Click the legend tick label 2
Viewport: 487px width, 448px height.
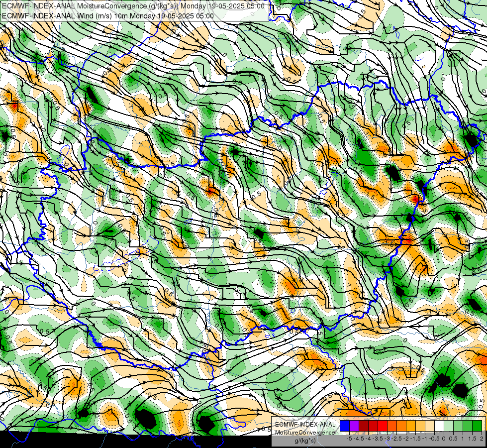point(482,439)
